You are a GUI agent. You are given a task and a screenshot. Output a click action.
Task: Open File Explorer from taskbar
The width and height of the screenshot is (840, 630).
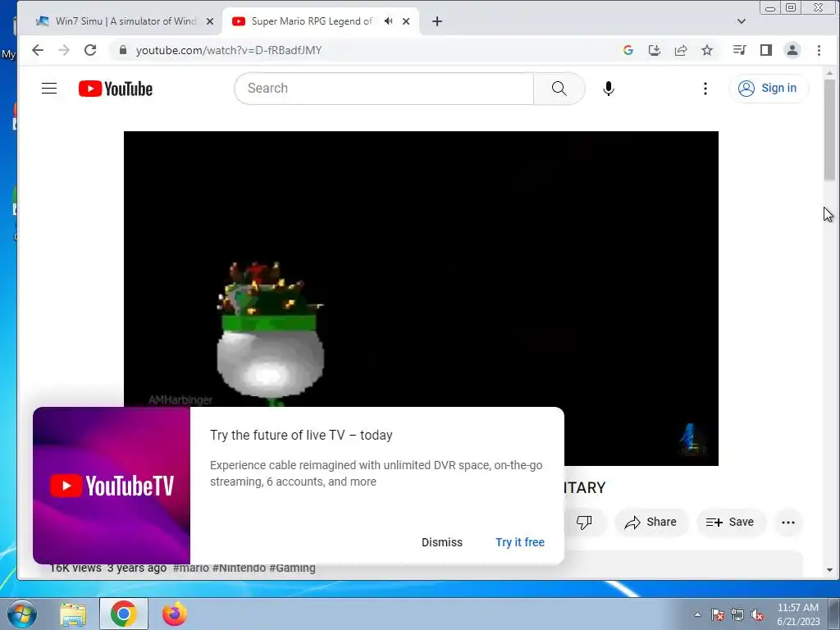point(73,614)
